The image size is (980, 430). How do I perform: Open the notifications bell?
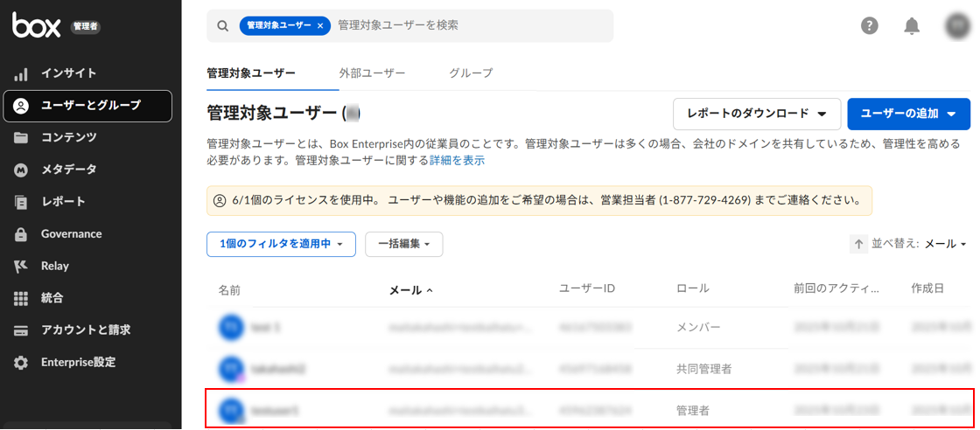click(x=912, y=25)
